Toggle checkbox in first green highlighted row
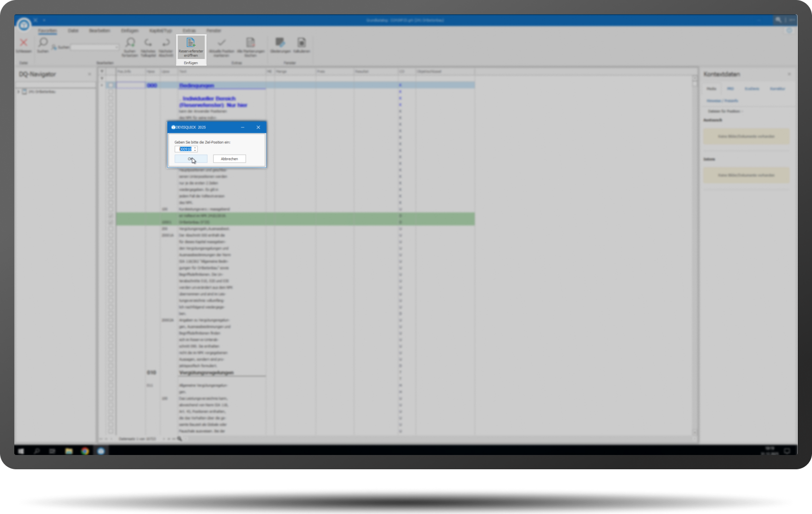 pos(110,216)
